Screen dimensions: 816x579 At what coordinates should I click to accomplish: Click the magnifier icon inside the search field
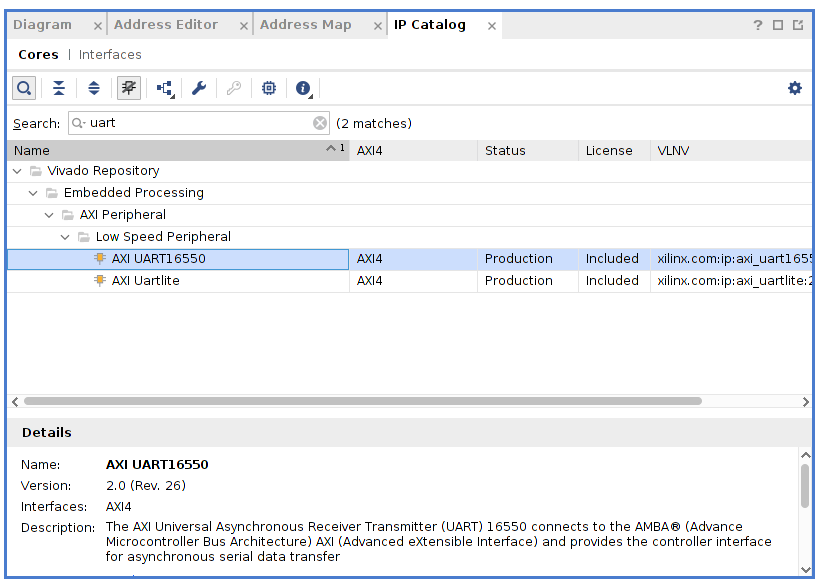point(78,123)
